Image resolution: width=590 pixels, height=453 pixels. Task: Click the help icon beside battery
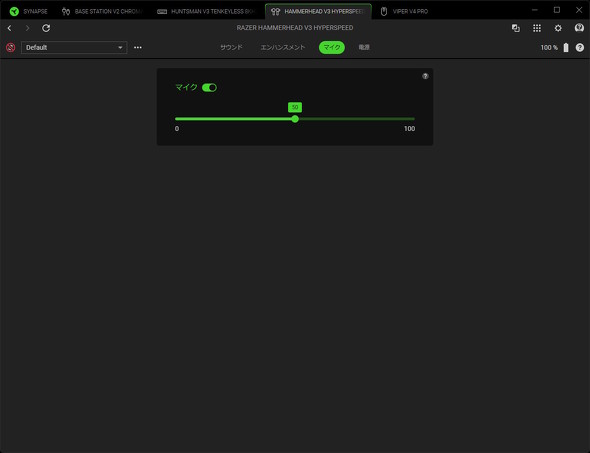tap(580, 47)
